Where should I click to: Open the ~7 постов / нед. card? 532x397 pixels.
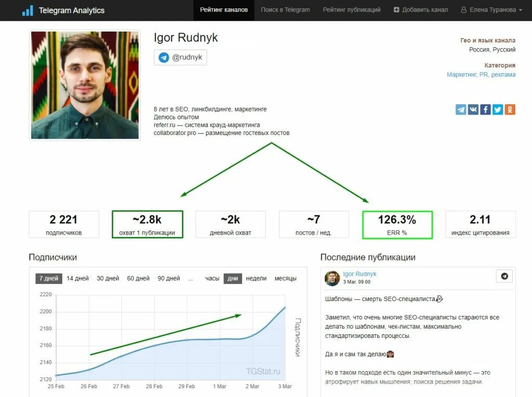(313, 224)
